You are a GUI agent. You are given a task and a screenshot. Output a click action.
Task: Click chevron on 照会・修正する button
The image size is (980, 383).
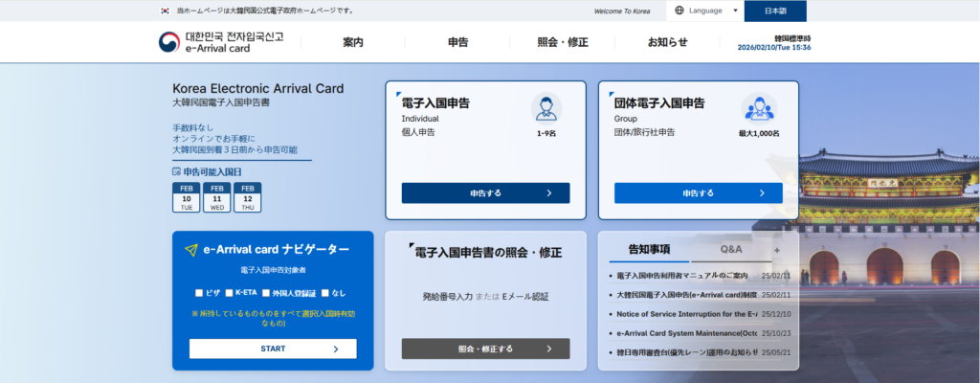(549, 349)
